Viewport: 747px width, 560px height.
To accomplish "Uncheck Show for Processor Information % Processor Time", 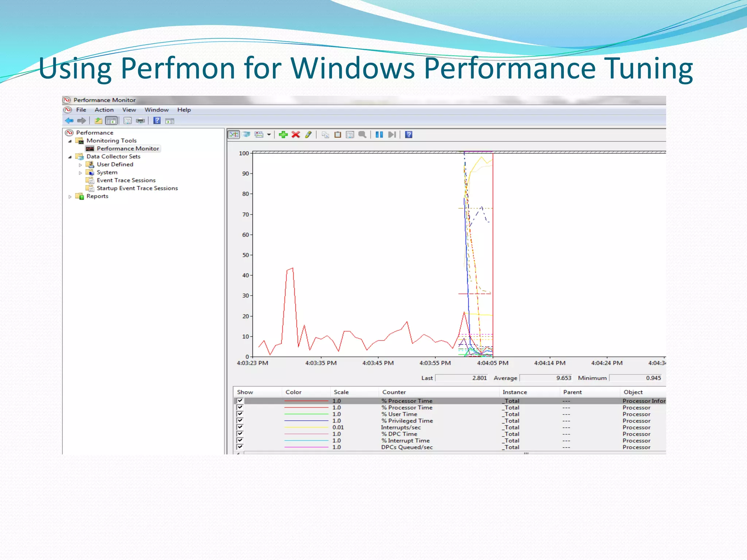I will tap(240, 401).
